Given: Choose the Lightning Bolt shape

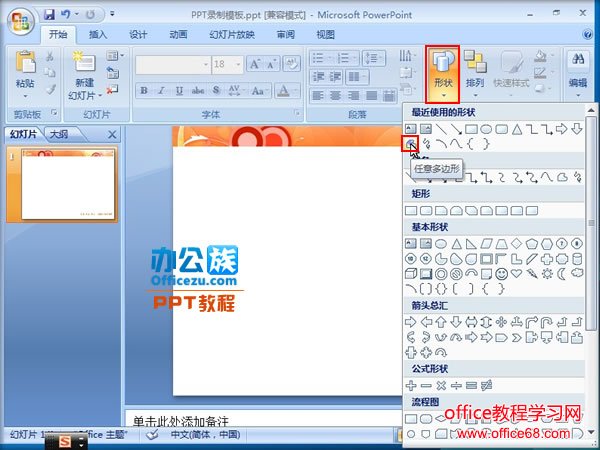Looking at the screenshot, I should (x=532, y=274).
